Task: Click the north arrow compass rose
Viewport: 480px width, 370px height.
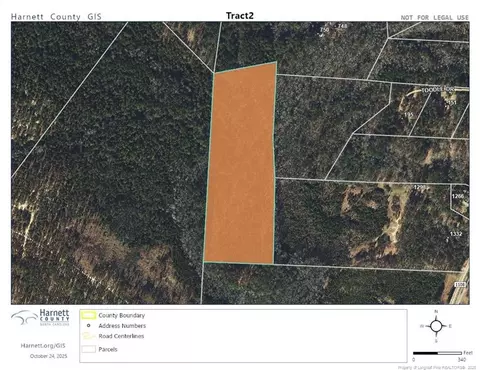Action: coord(436,326)
